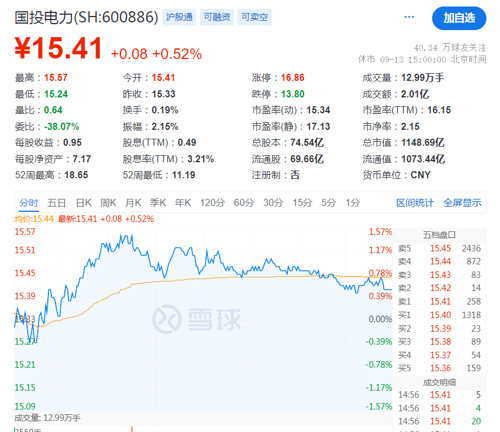
Task: Switch to 5分 chart tab
Action: [x=328, y=203]
